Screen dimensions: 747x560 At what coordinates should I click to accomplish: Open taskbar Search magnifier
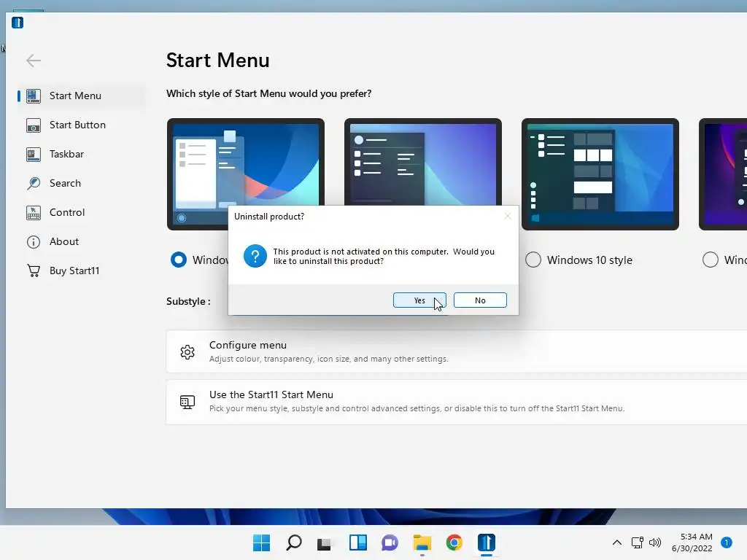294,542
